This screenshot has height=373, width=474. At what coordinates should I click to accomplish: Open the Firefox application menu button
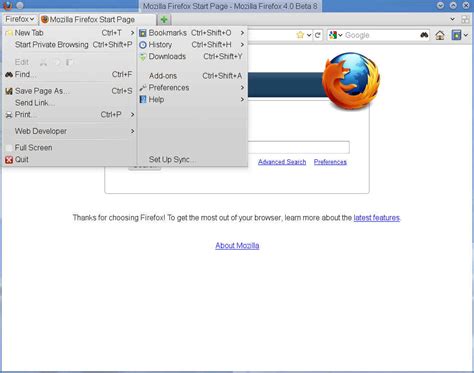pos(20,19)
